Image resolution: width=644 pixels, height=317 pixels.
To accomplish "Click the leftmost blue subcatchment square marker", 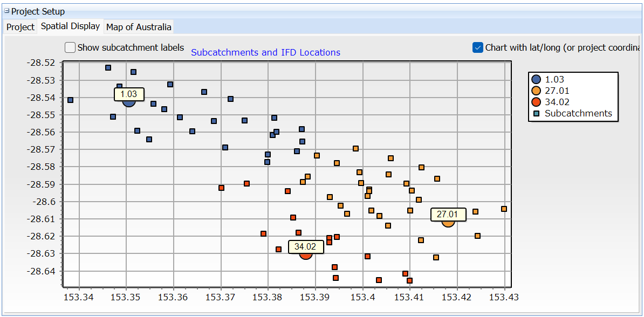I will pyautogui.click(x=70, y=100).
